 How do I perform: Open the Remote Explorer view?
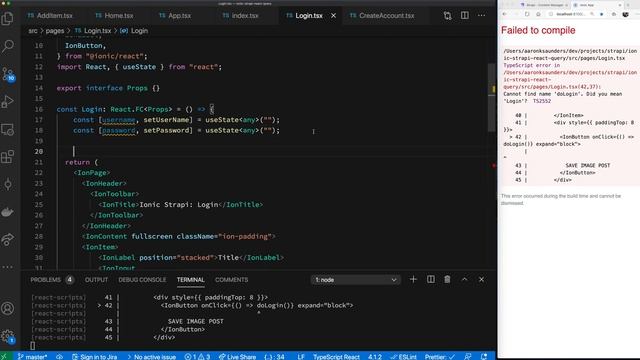[x=8, y=129]
